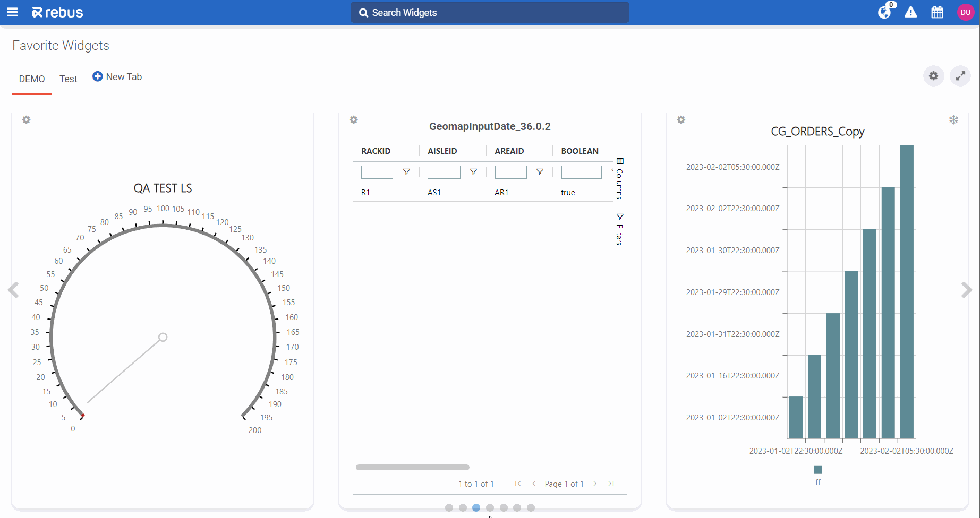Click the Search Widgets field
This screenshot has width=980, height=518.
tap(490, 13)
